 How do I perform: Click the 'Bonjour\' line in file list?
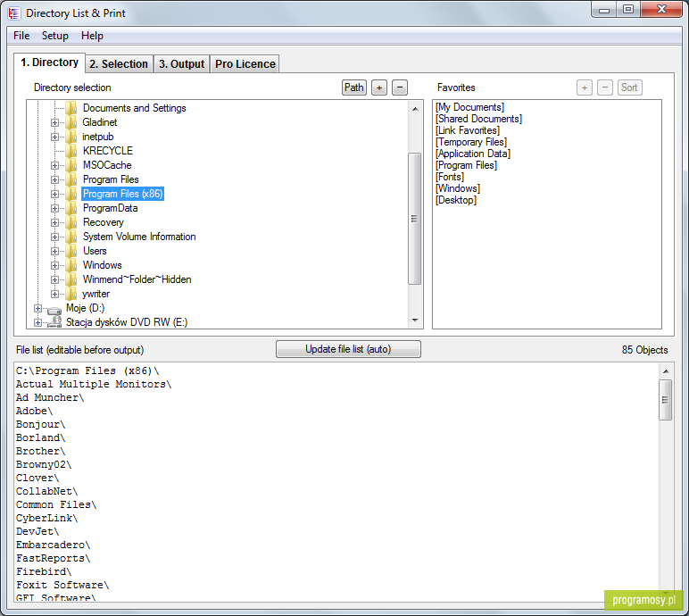(x=40, y=424)
